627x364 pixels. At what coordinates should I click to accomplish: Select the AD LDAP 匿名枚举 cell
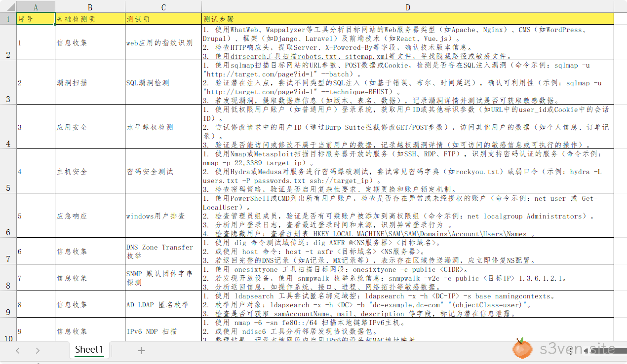tap(163, 304)
